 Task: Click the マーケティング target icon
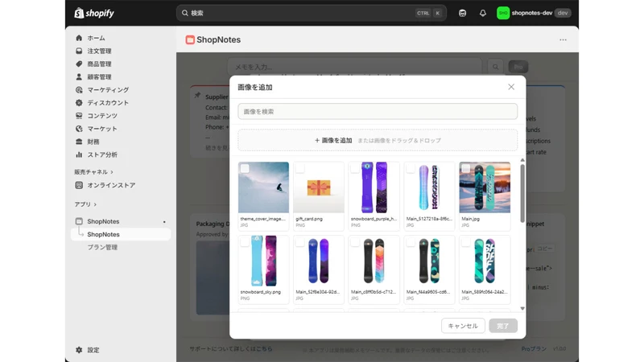pyautogui.click(x=79, y=89)
